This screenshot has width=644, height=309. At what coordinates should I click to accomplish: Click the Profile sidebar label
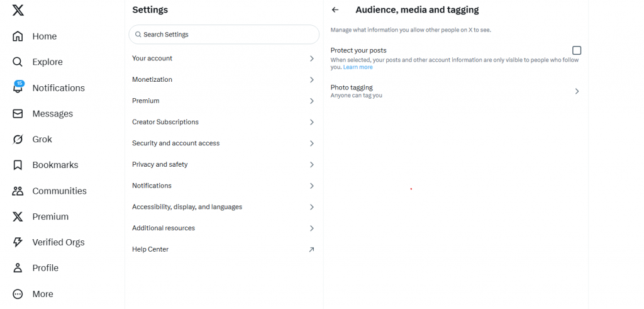[x=45, y=268]
